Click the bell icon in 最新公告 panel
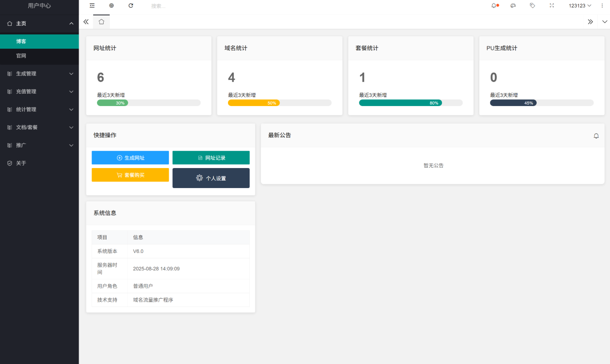The width and height of the screenshot is (610, 364). 596,136
